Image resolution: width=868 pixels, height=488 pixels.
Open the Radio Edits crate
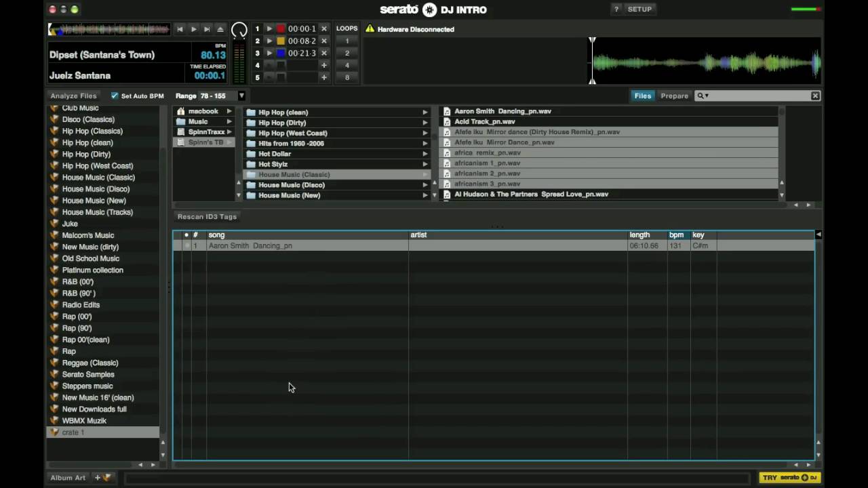(x=81, y=305)
